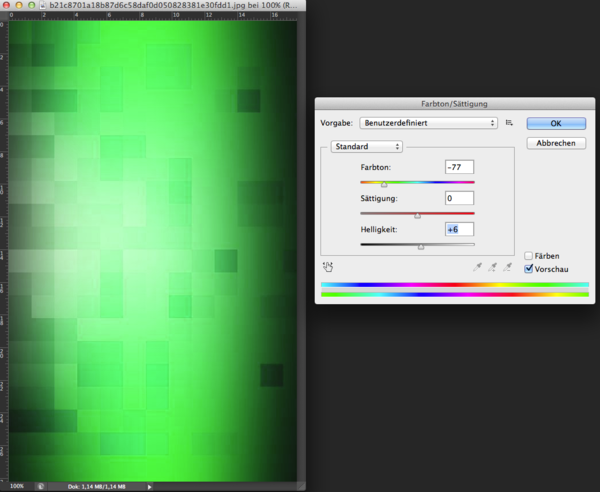Click the document file icon in title bar

pyautogui.click(x=43, y=5)
